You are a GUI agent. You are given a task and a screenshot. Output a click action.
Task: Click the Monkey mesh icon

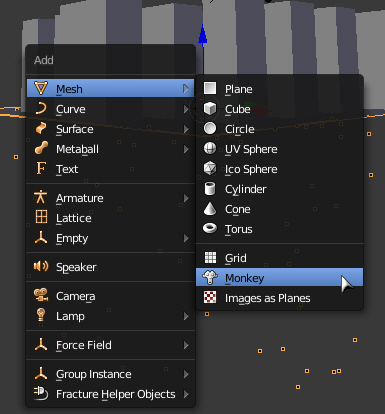pos(210,278)
